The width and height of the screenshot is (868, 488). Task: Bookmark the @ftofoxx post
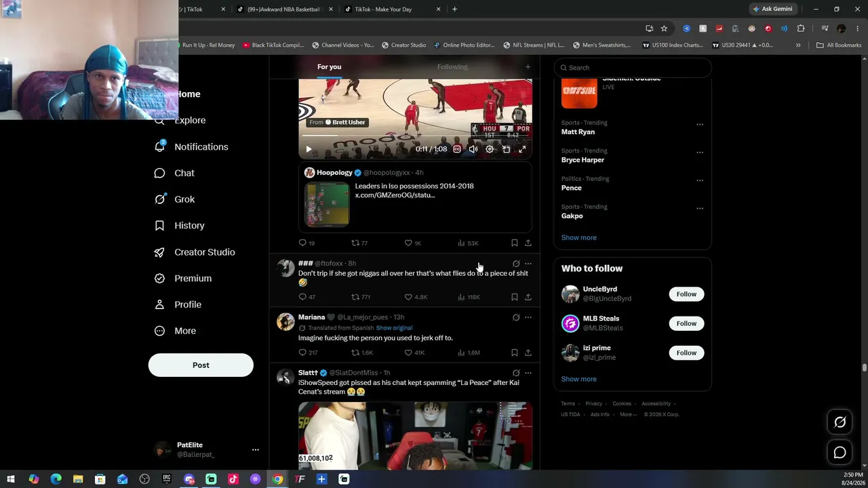pos(515,297)
